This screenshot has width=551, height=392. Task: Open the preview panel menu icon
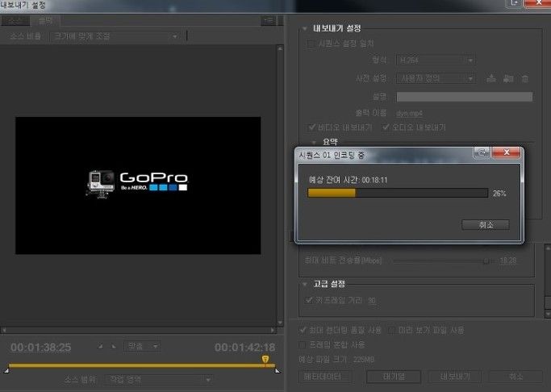pos(269,21)
